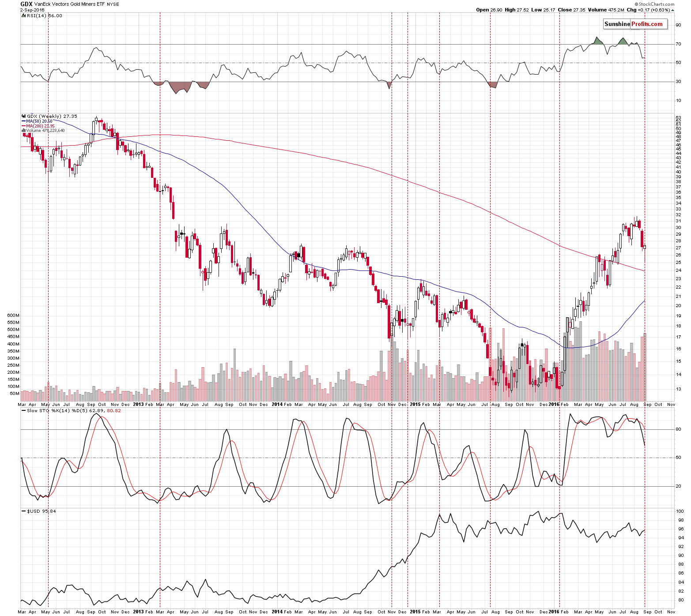
Task: Click the 'Open 26.90' value
Action: 489,10
